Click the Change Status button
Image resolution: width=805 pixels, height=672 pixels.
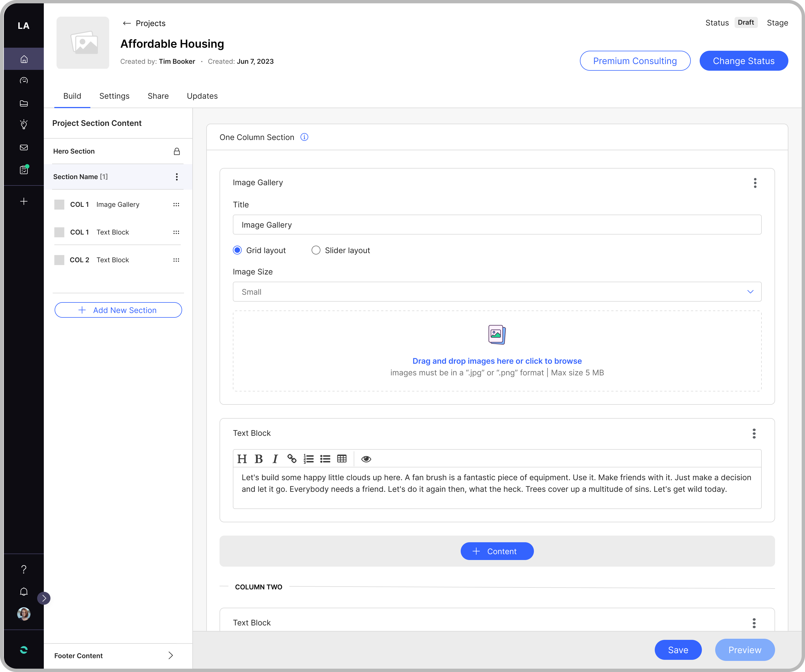tap(743, 61)
